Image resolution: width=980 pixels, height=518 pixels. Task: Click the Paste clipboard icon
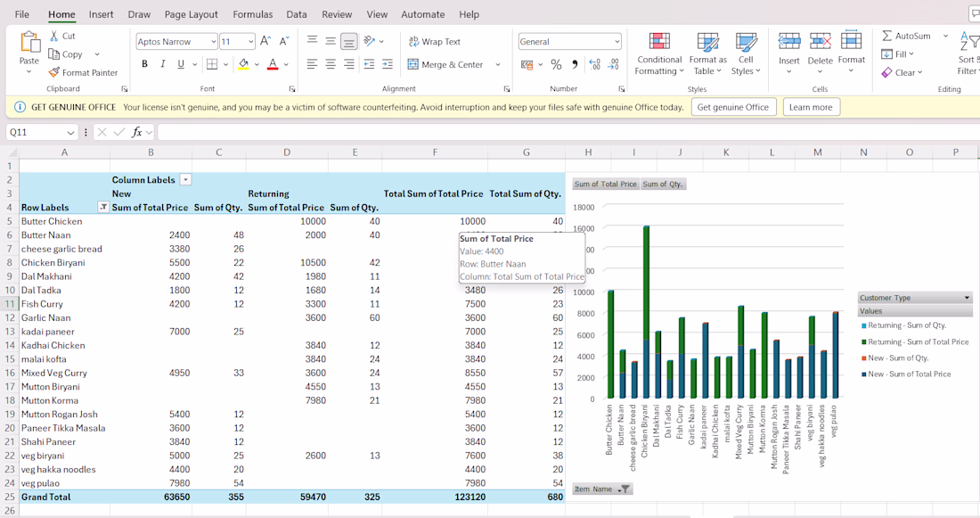29,43
